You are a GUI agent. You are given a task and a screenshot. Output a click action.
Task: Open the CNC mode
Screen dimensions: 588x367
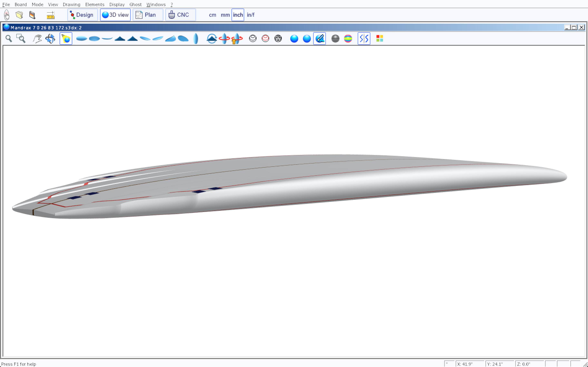[180, 15]
